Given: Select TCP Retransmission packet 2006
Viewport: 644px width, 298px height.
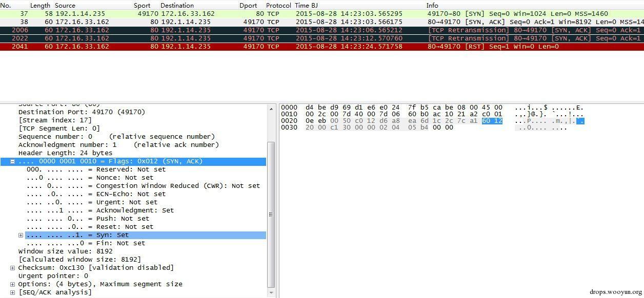Looking at the screenshot, I should point(322,30).
